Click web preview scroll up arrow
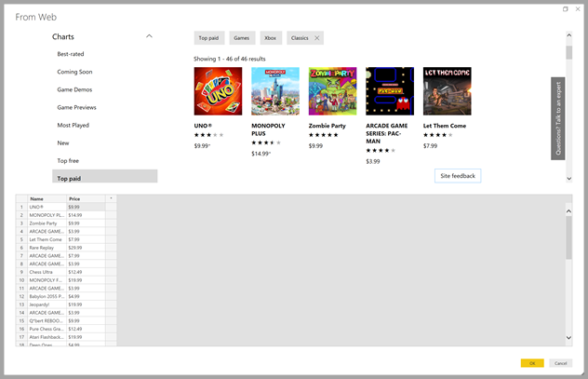588x379 pixels. click(x=568, y=35)
